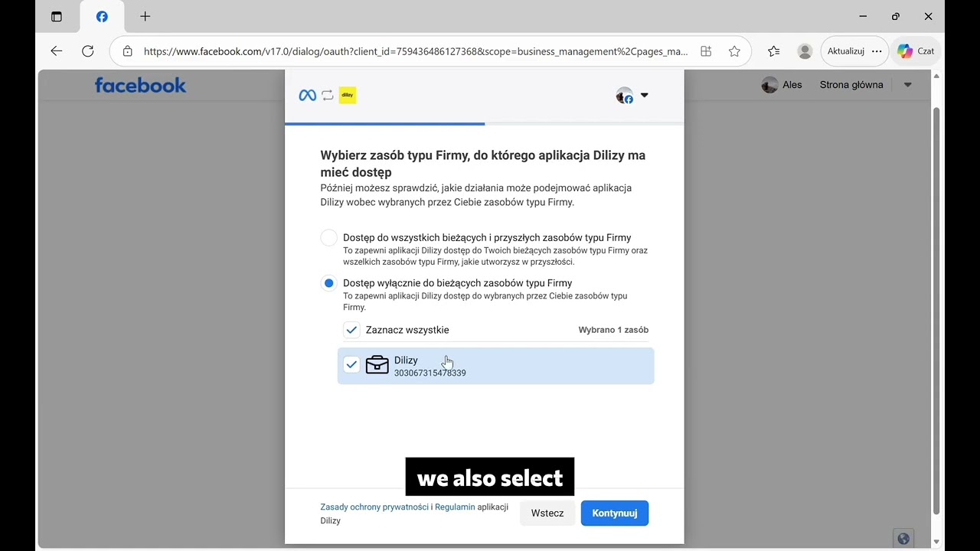The width and height of the screenshot is (980, 551).
Task: Click the page vertical scrollbar
Action: 936,310
